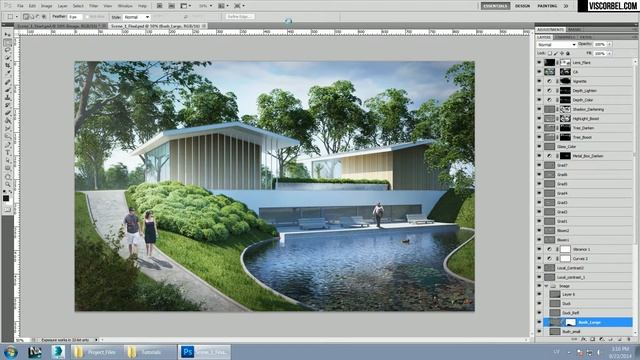Hide the CA layer via eye icon
This screenshot has width=640, height=360.
(539, 72)
